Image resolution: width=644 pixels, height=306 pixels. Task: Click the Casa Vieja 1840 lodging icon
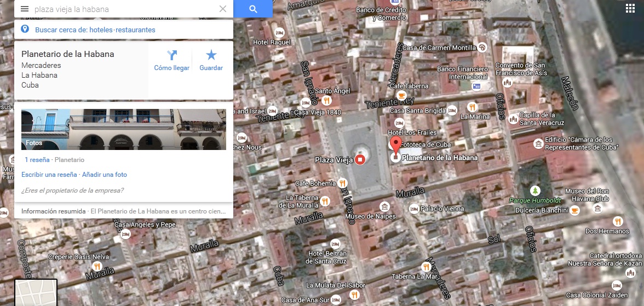pos(306,103)
